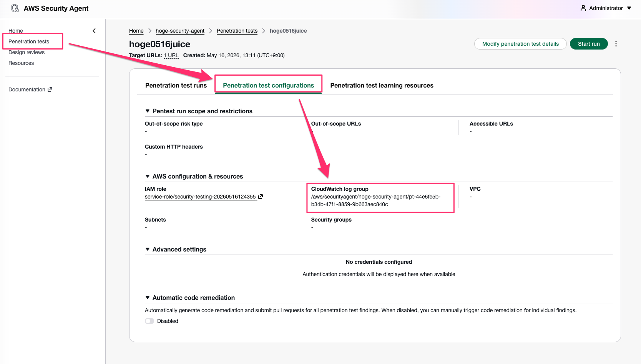Click the external link icon beside IAM role

click(261, 197)
